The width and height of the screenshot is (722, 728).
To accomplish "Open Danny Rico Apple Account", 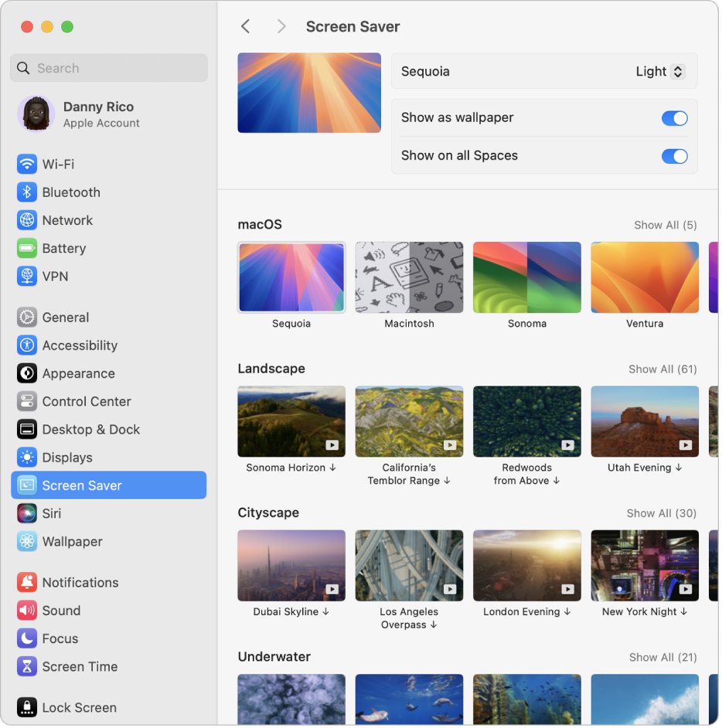I will pyautogui.click(x=100, y=114).
